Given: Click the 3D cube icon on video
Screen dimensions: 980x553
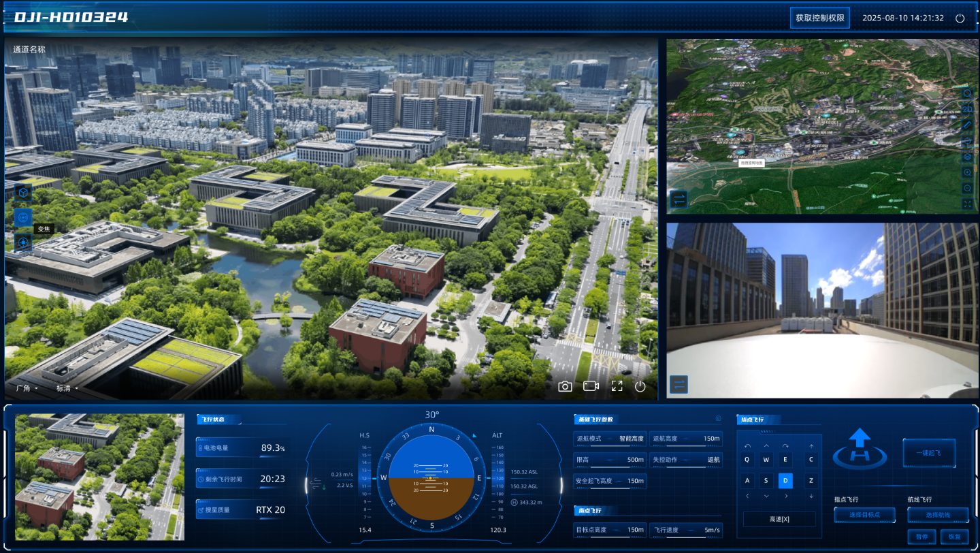Looking at the screenshot, I should [x=23, y=193].
